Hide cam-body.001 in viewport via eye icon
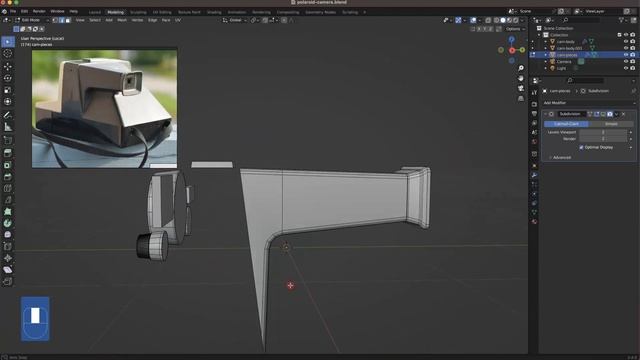The height and width of the screenshot is (360, 640). click(x=626, y=48)
